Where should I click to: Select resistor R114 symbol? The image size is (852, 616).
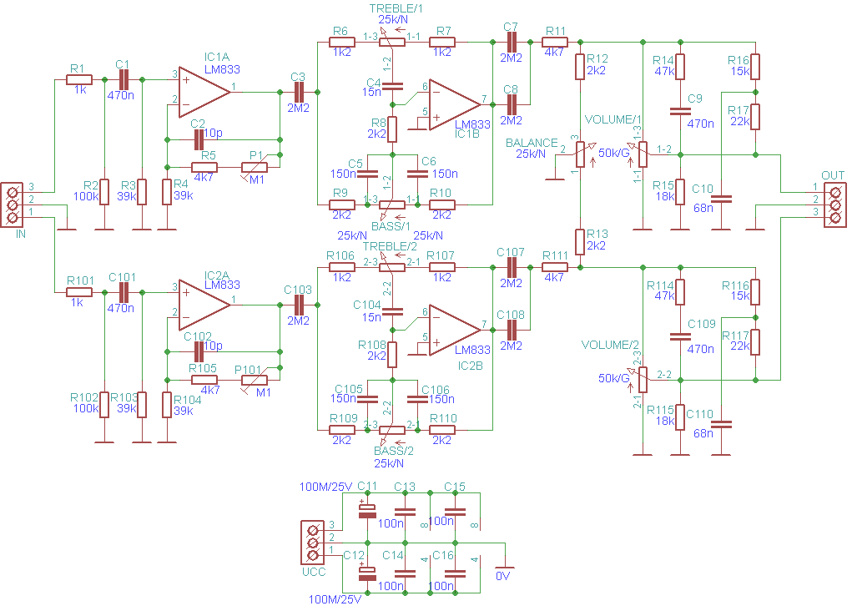(x=680, y=292)
